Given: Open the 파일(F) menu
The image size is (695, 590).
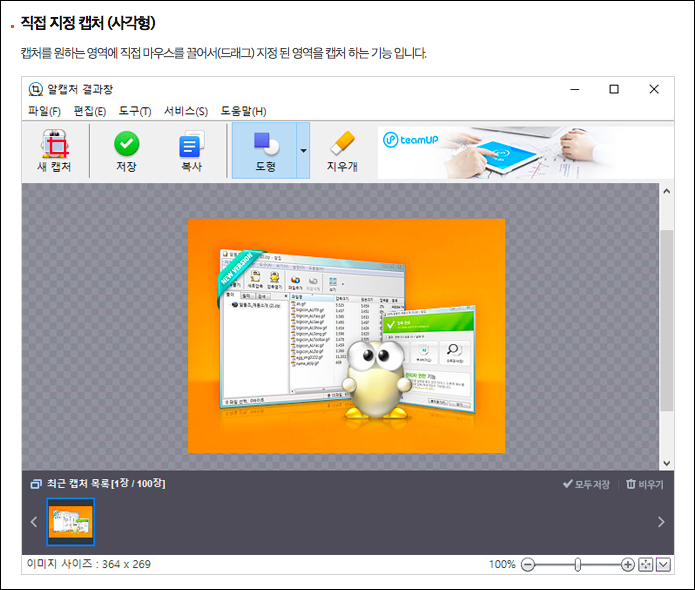Looking at the screenshot, I should 44,111.
